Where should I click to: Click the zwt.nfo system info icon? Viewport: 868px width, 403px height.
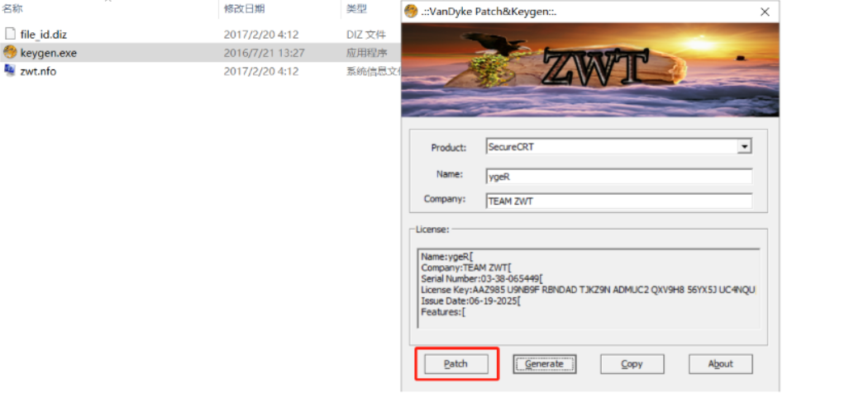10,71
